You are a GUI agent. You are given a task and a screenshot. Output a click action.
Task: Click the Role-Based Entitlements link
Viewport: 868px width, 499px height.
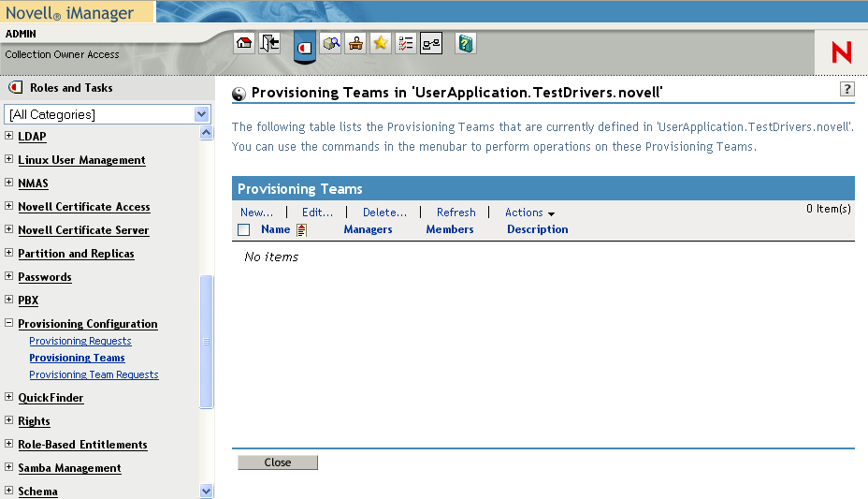click(x=83, y=445)
